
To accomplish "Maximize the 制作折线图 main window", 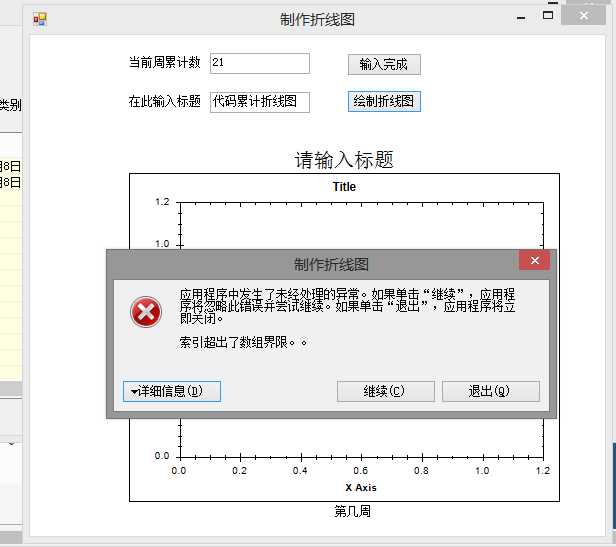I will (548, 16).
